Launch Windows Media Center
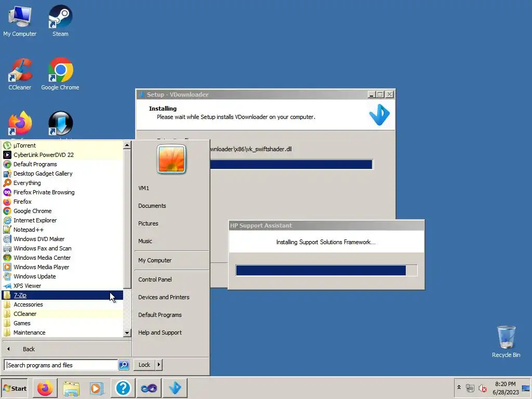This screenshot has height=399, width=532. pos(63,258)
